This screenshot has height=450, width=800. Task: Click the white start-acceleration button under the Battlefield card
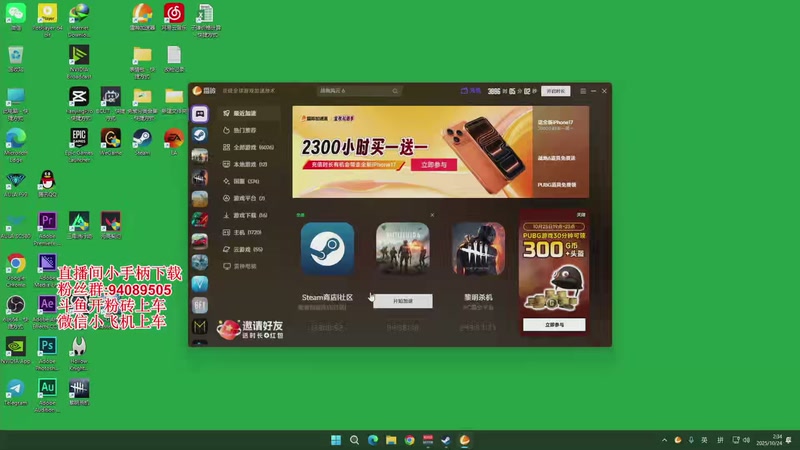click(403, 301)
